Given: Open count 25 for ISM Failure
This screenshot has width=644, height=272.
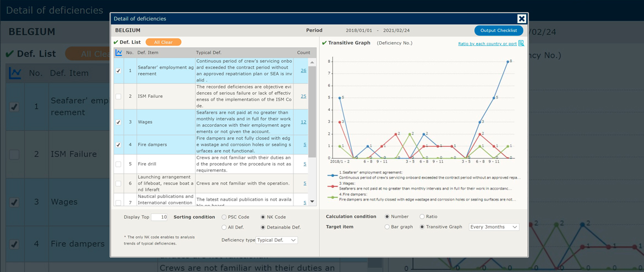Looking at the screenshot, I should (303, 96).
